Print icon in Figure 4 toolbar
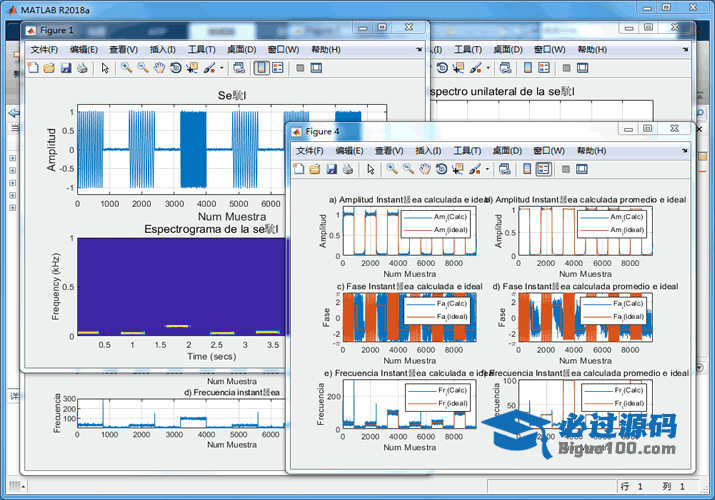Viewport: 715px width, 500px height. coord(348,170)
